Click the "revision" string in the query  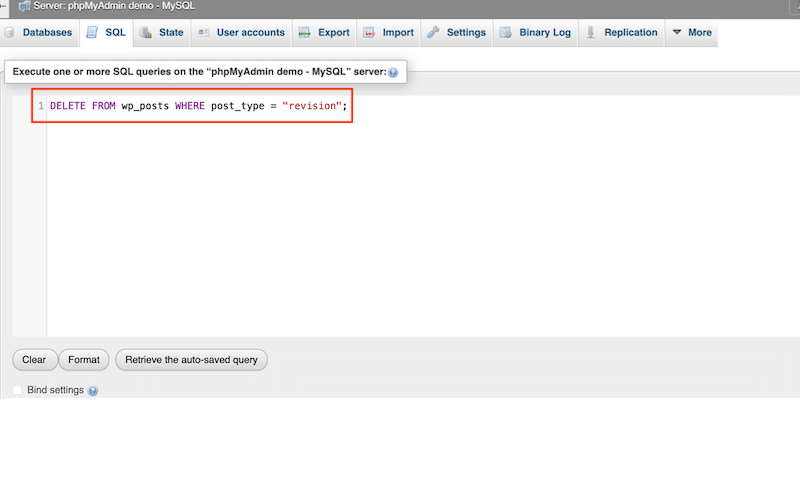click(x=312, y=106)
